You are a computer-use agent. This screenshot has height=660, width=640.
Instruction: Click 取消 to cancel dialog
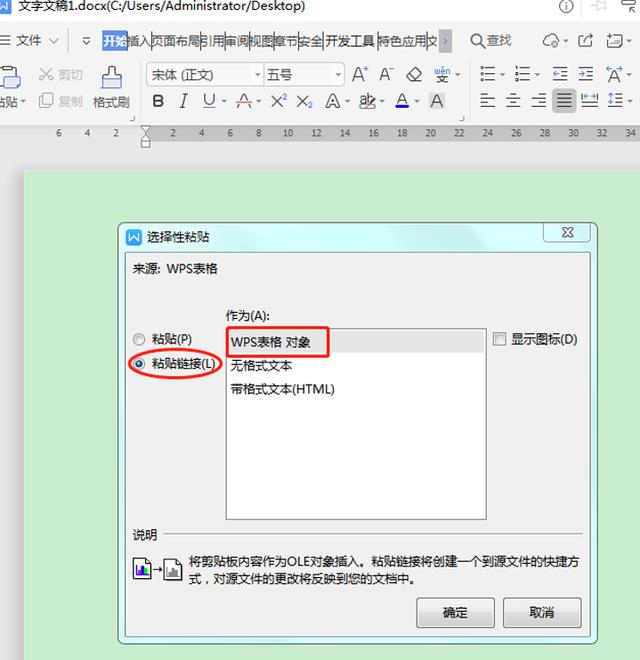click(x=542, y=612)
